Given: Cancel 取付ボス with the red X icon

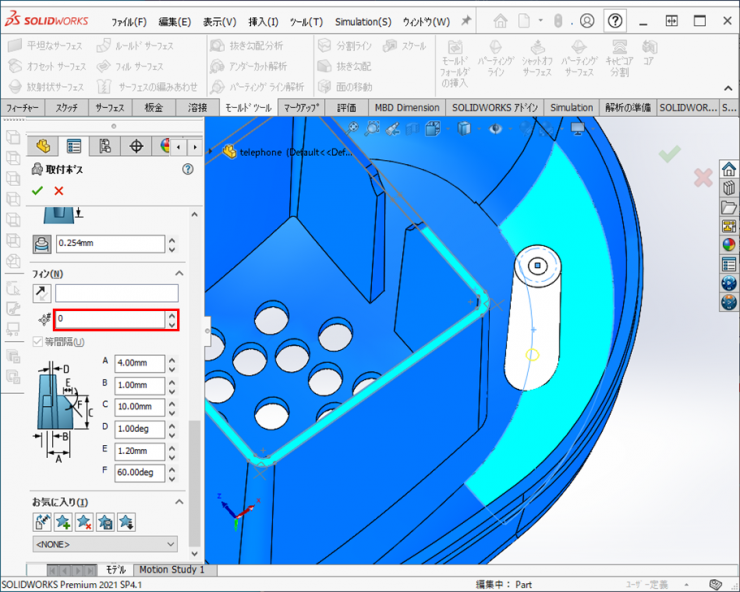Looking at the screenshot, I should (59, 190).
